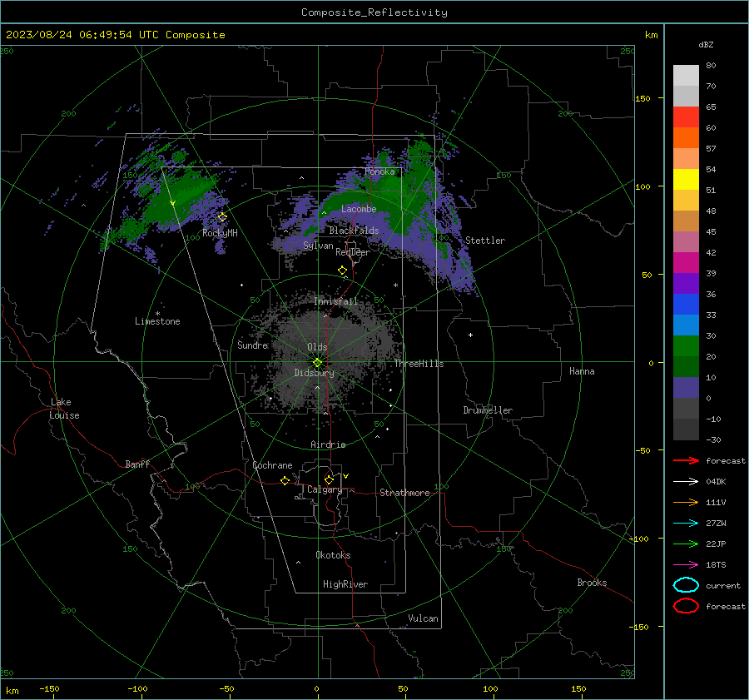749x700 pixels.
Task: Click the ThreeHills label
Action: 419,364
